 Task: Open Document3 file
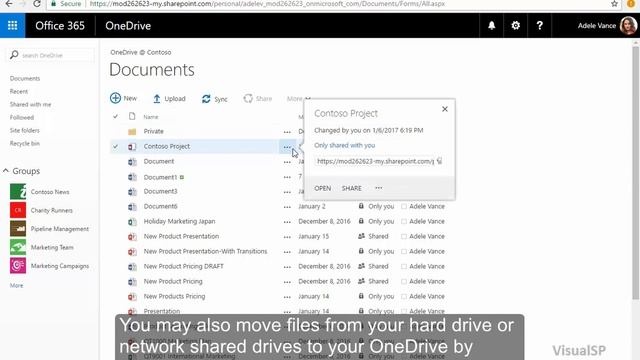click(160, 191)
